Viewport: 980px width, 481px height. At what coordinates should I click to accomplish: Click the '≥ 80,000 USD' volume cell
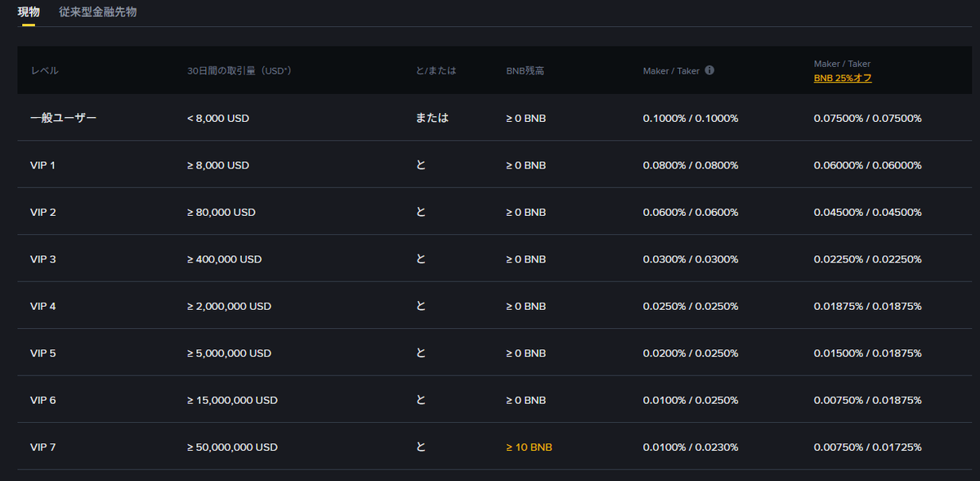pyautogui.click(x=222, y=212)
